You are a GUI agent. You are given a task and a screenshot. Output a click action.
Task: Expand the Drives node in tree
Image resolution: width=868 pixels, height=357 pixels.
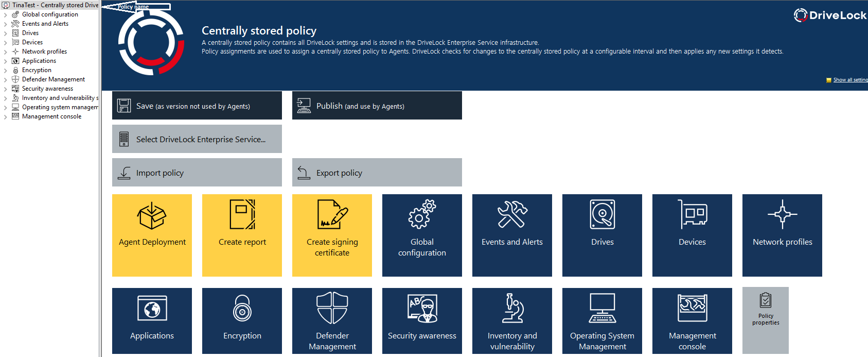tap(6, 33)
